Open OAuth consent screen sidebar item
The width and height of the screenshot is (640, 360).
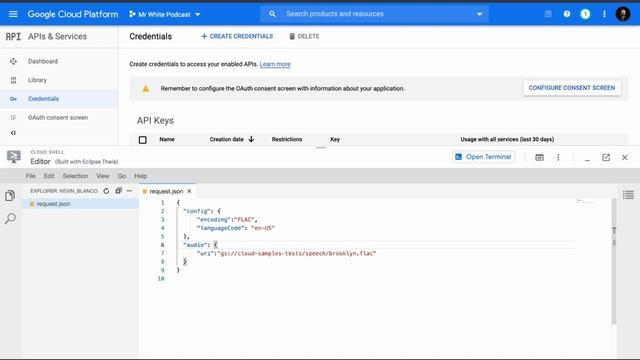(59, 118)
